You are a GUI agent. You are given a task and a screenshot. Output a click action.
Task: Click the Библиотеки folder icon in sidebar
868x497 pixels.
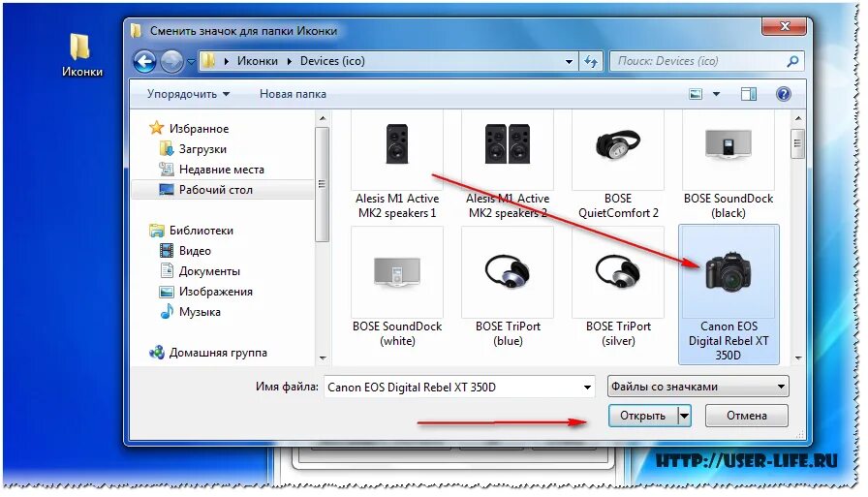(157, 231)
